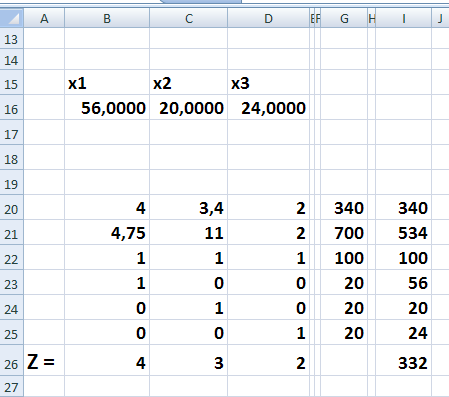Select row 14 header

[12, 60]
